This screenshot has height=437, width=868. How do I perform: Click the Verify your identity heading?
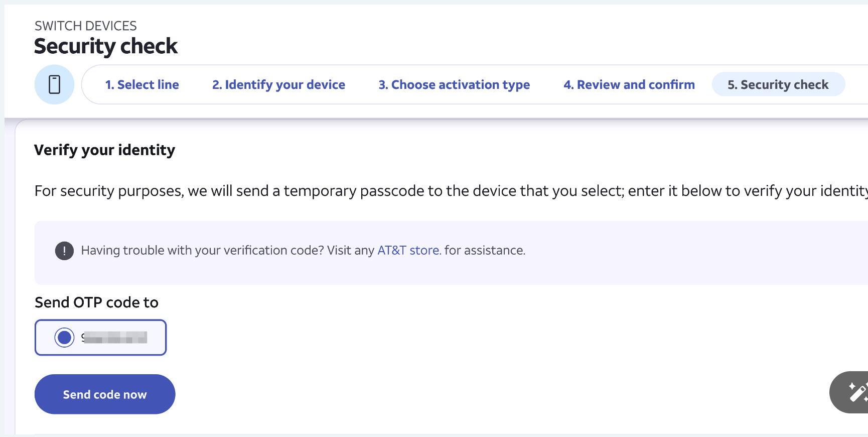tap(104, 150)
